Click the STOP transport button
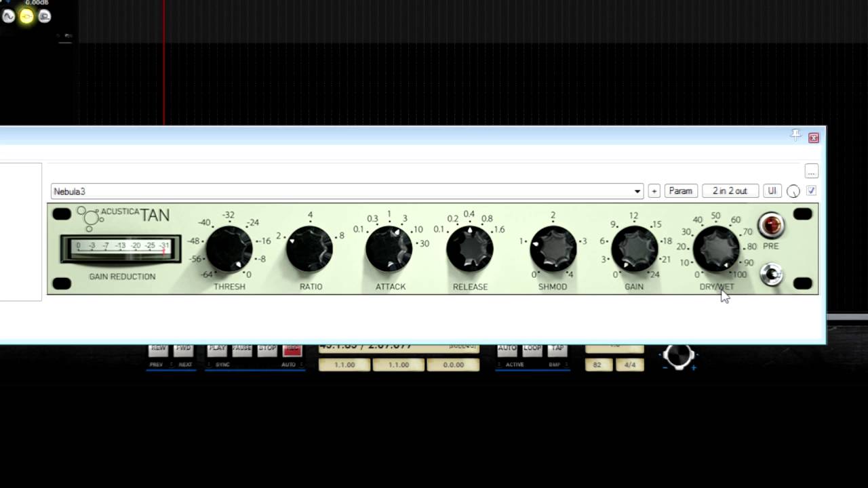Screen dimensions: 868x488 [267, 350]
